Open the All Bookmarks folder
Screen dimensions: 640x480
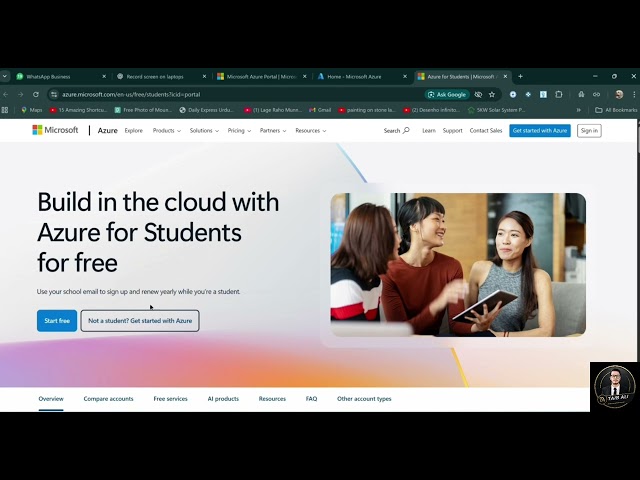tap(616, 110)
